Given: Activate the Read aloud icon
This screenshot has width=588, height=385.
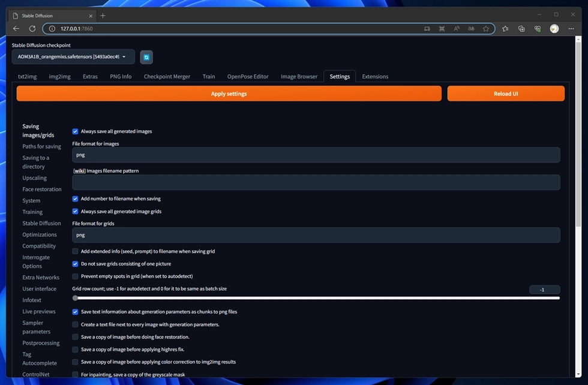Looking at the screenshot, I should pyautogui.click(x=457, y=29).
